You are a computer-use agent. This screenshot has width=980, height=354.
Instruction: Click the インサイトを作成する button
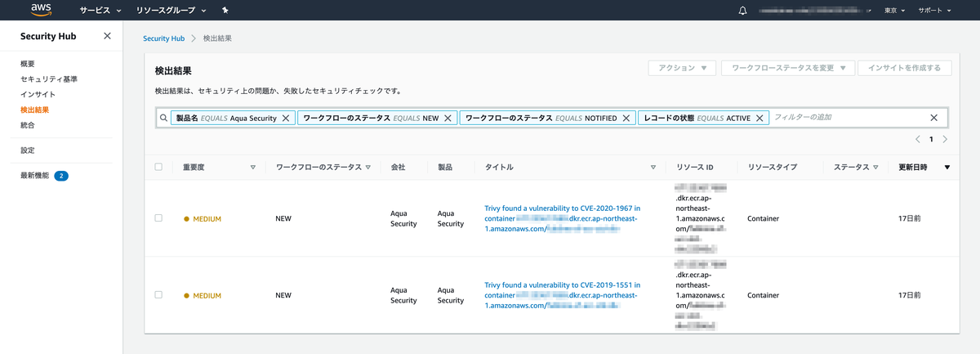904,69
